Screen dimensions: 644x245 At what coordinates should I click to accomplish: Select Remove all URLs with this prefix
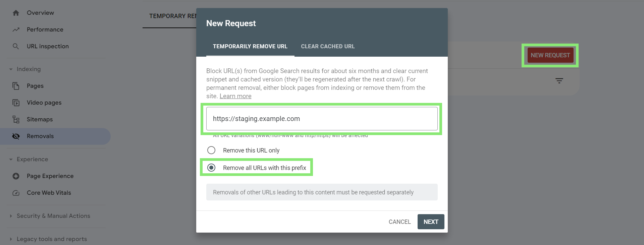point(211,168)
